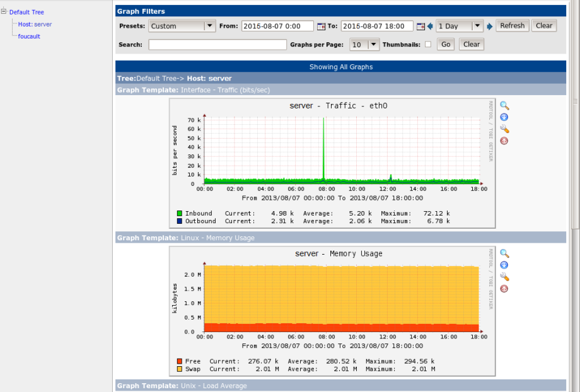580x392 pixels.
Task: Open wrench properties for Traffic eth0 graph
Action: [x=504, y=129]
